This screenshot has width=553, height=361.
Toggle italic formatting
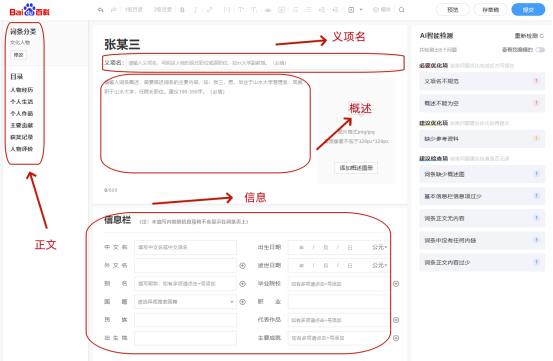click(x=195, y=10)
